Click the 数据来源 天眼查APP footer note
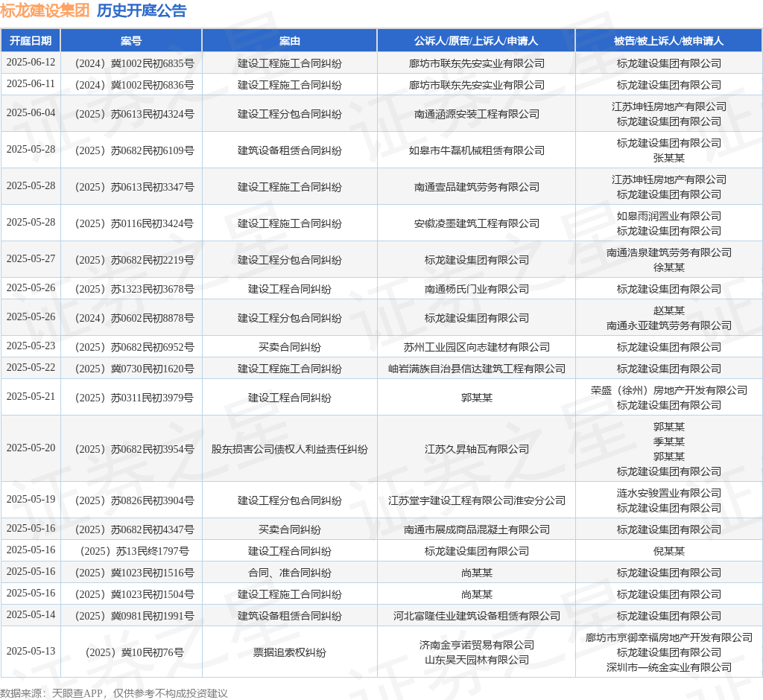763x700 pixels. tap(114, 693)
